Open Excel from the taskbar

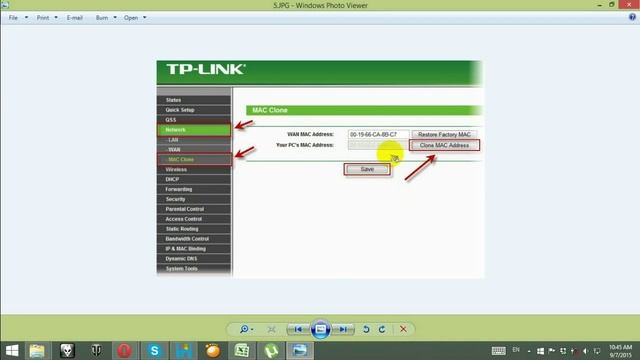(x=242, y=351)
